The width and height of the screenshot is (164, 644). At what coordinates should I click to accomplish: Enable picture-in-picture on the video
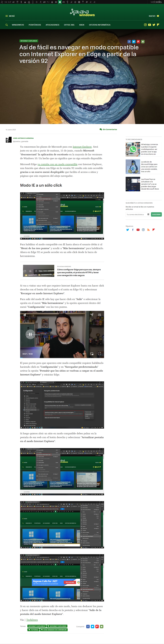[92, 354]
